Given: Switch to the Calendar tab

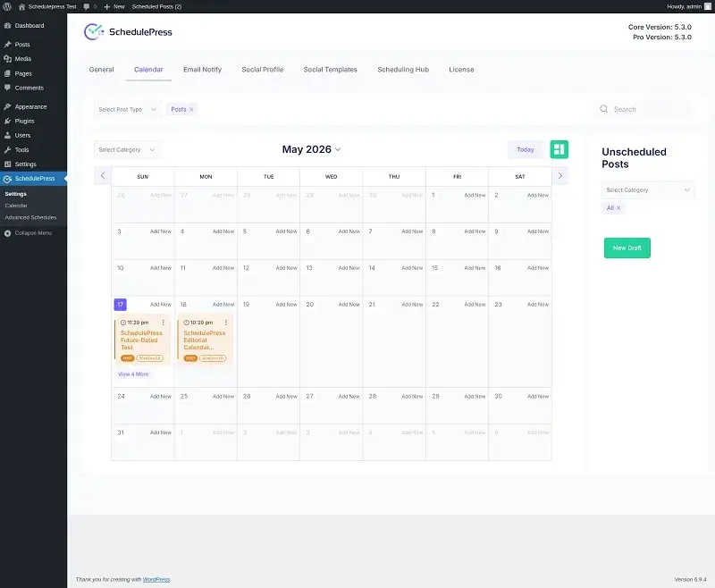Looking at the screenshot, I should click(148, 70).
